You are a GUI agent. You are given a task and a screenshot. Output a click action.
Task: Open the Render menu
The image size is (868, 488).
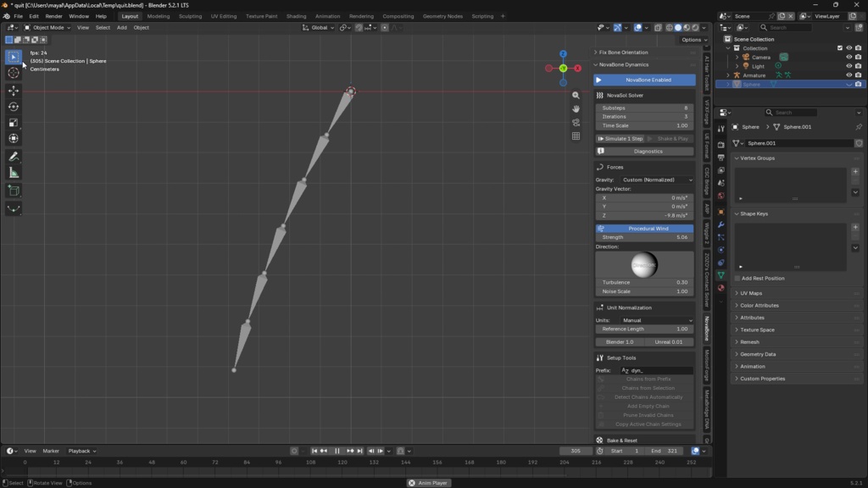point(53,16)
